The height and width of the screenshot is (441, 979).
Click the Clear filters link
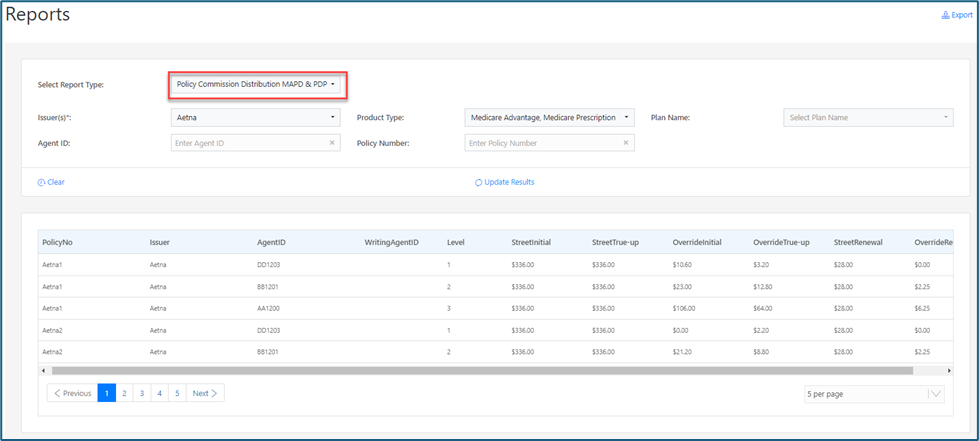(51, 182)
